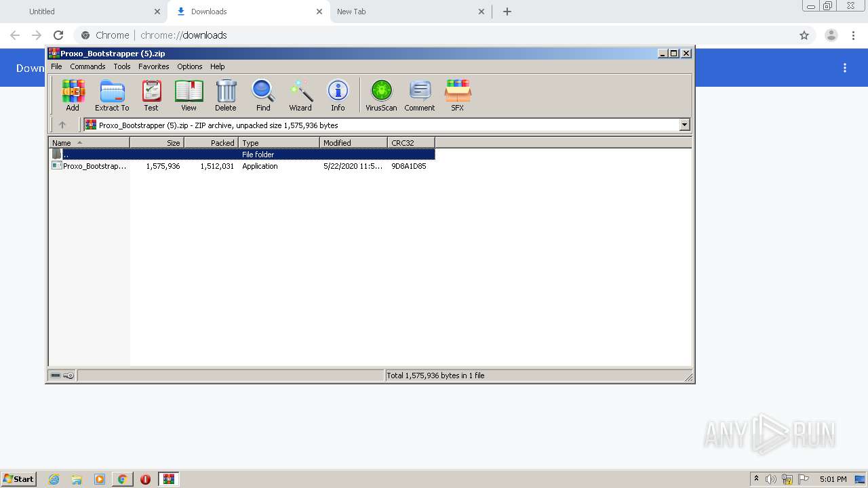Click the Windows Start button
The image size is (868, 488).
pyautogui.click(x=19, y=479)
